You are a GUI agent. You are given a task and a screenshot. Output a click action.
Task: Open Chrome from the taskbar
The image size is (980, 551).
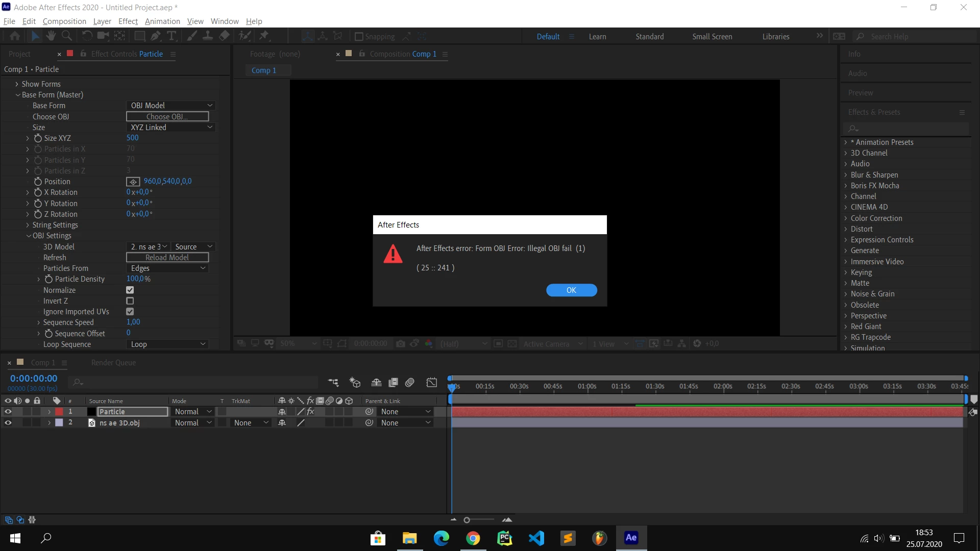point(473,538)
